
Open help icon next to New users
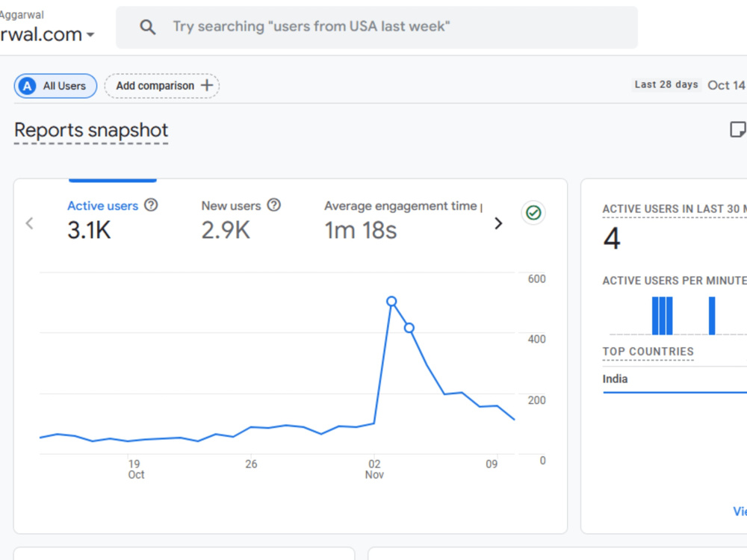pyautogui.click(x=274, y=205)
